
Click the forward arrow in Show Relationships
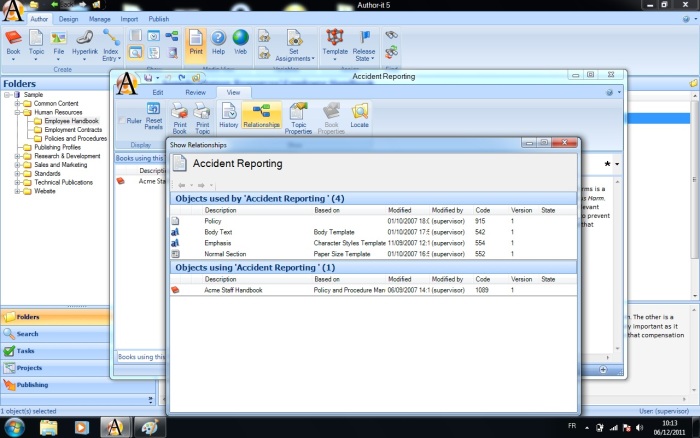[x=201, y=185]
